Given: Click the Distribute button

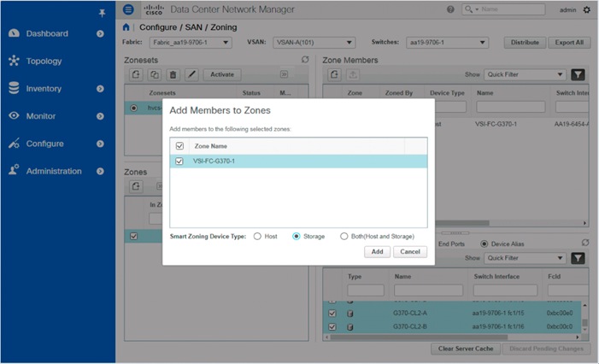Looking at the screenshot, I should point(525,43).
